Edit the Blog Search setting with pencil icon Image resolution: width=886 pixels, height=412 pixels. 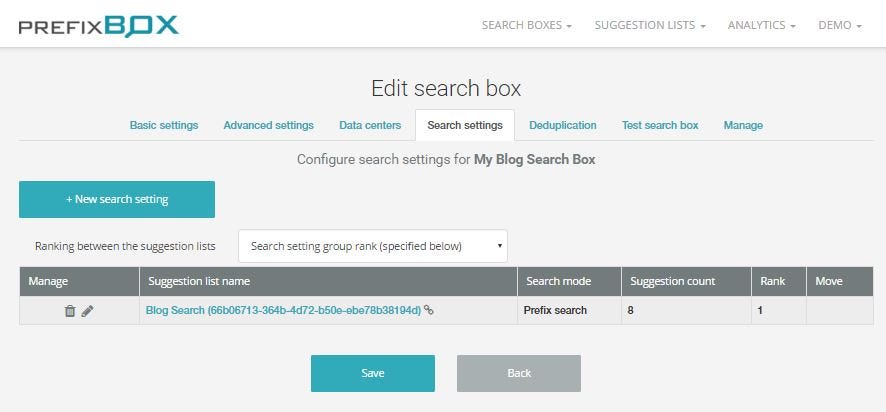(x=87, y=311)
